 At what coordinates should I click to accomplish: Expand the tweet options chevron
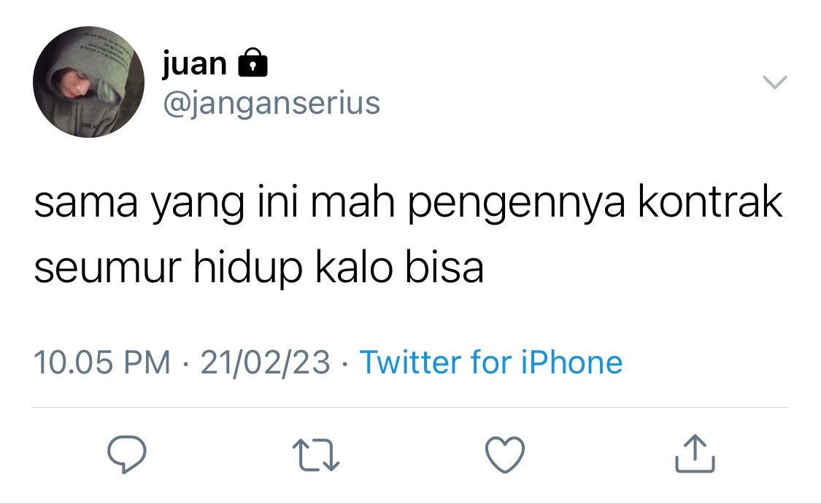tap(775, 82)
